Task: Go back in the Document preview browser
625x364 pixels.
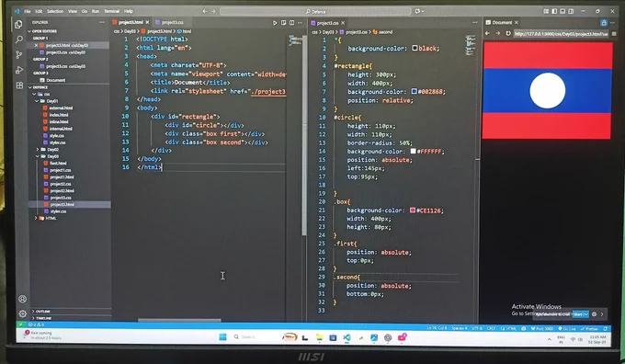Action: [x=487, y=33]
